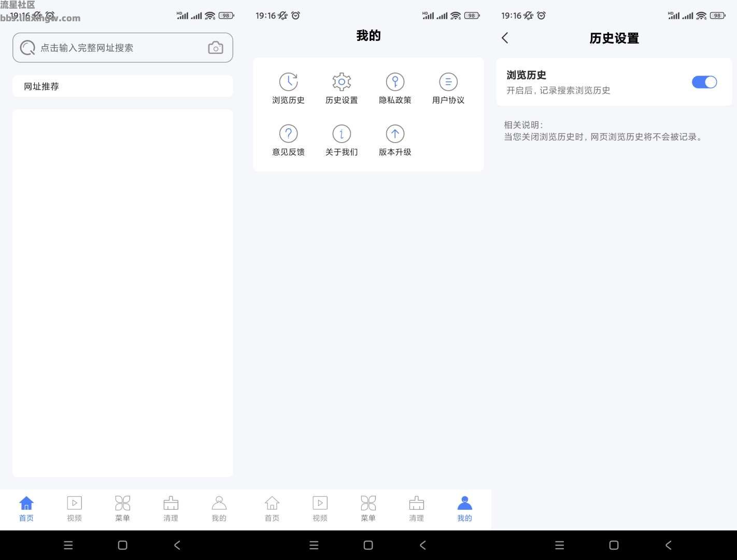The width and height of the screenshot is (737, 560).
Task: Click text 开启后,记录搜索浏览历史
Action: click(x=558, y=90)
